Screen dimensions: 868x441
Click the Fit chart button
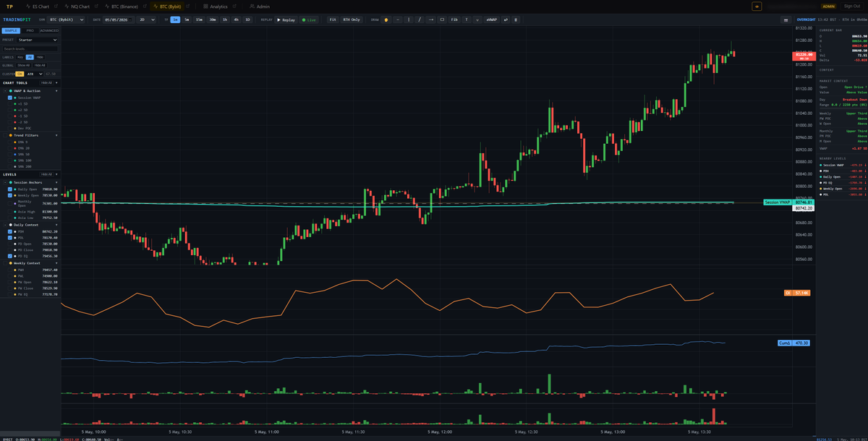333,20
